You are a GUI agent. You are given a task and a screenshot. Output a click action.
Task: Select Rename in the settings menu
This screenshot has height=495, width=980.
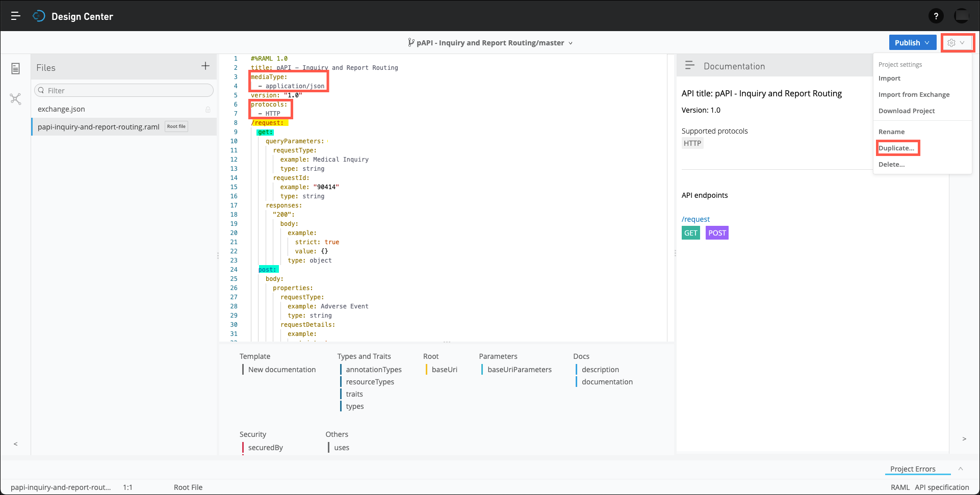[x=891, y=132]
